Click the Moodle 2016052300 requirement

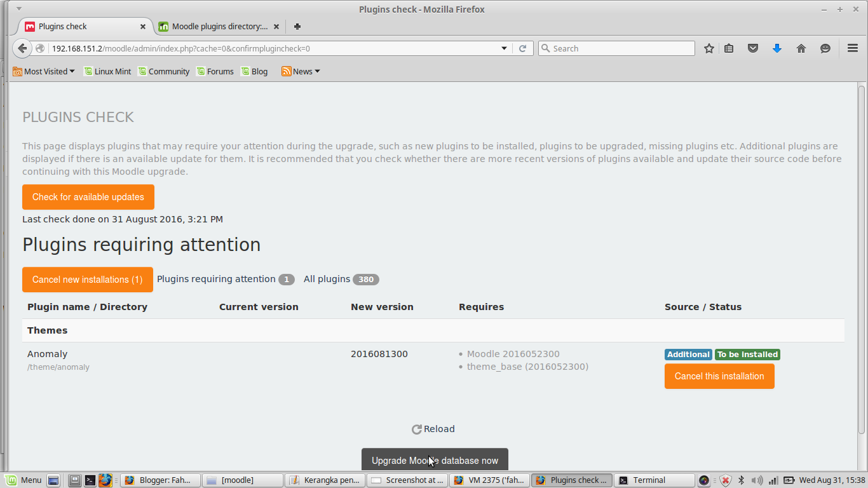point(513,354)
